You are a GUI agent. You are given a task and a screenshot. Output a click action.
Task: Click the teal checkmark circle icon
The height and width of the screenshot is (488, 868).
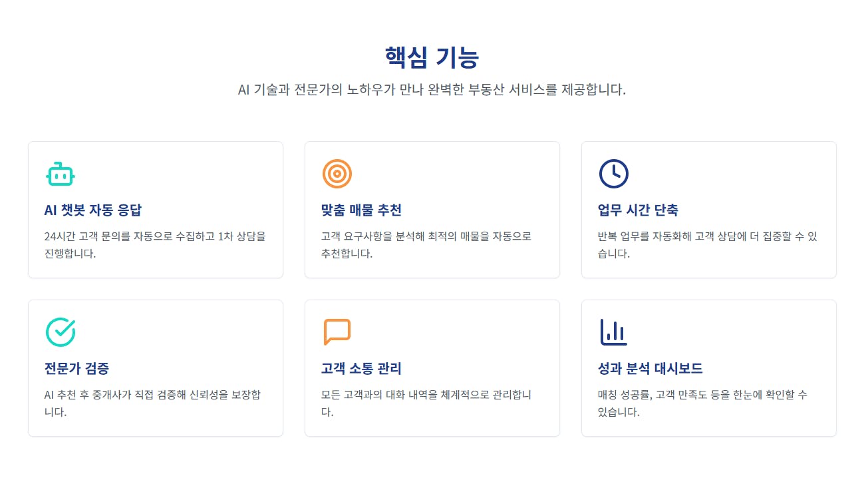pos(61,332)
